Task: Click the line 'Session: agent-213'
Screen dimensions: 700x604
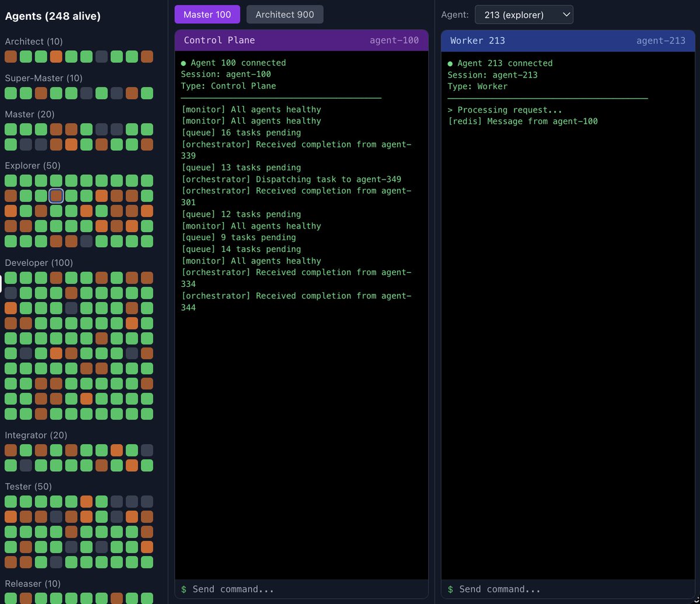Action: coord(493,75)
